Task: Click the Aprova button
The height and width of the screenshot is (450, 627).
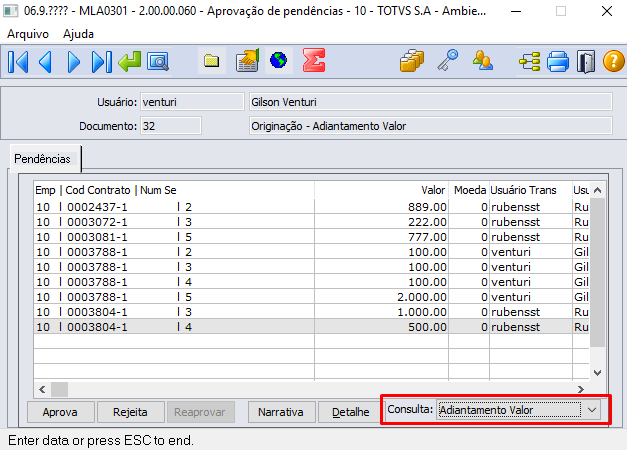Action: tap(60, 412)
